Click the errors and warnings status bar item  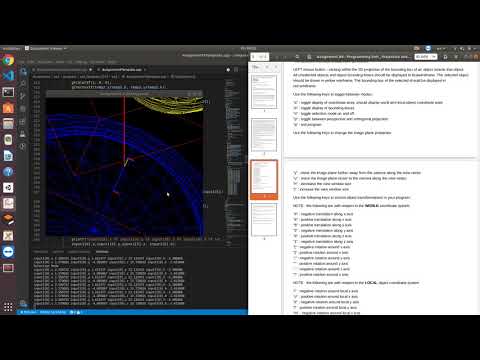pyautogui.click(x=76, y=312)
